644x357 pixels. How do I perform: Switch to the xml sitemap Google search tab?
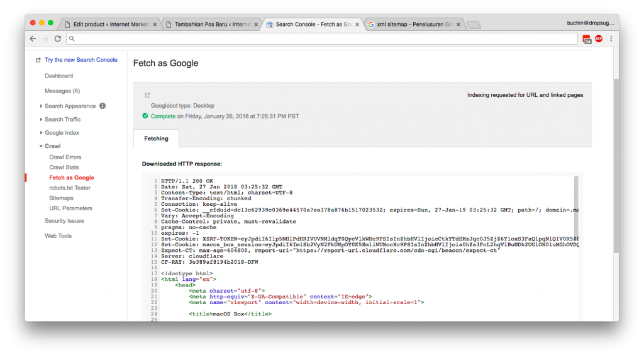413,25
